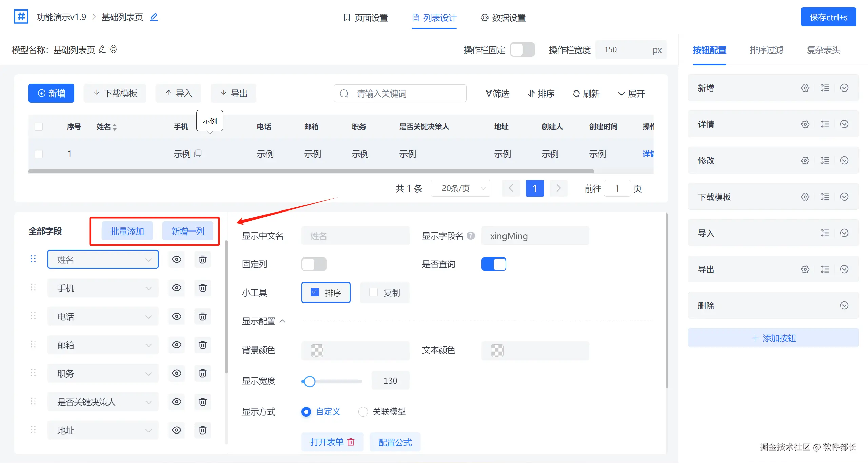Open the 数据设置 top tab
The height and width of the screenshot is (463, 868).
click(503, 18)
